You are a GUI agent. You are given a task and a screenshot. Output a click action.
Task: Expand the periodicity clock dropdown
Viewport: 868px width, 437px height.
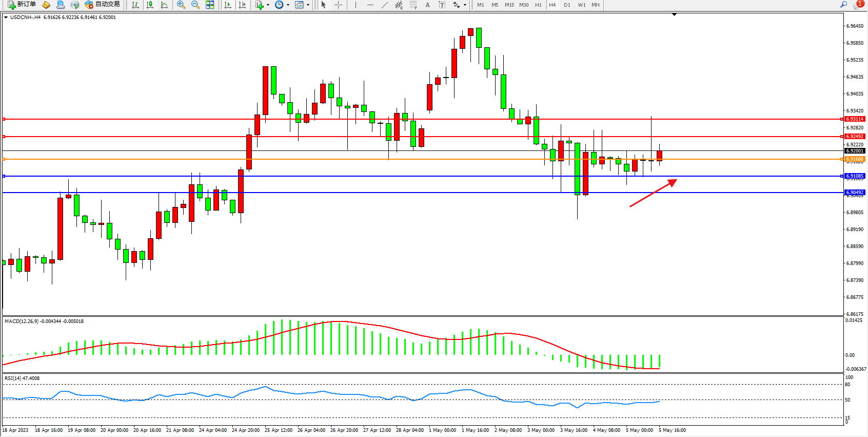point(288,5)
